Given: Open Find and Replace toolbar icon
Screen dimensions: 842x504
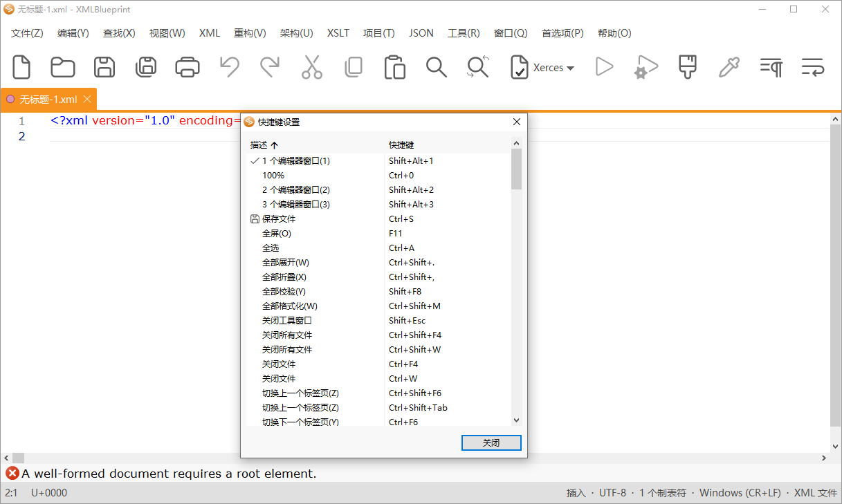Looking at the screenshot, I should (478, 67).
